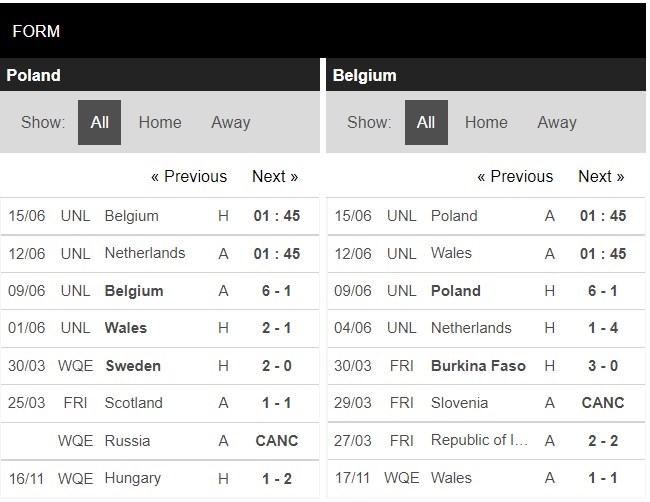The width and height of the screenshot is (650, 502).
Task: Open Belgium's 04/06 match versus Netherlands
Action: 486,328
